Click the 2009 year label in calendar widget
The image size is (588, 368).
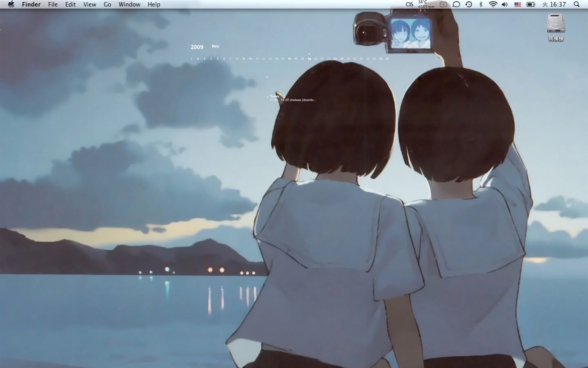[197, 47]
